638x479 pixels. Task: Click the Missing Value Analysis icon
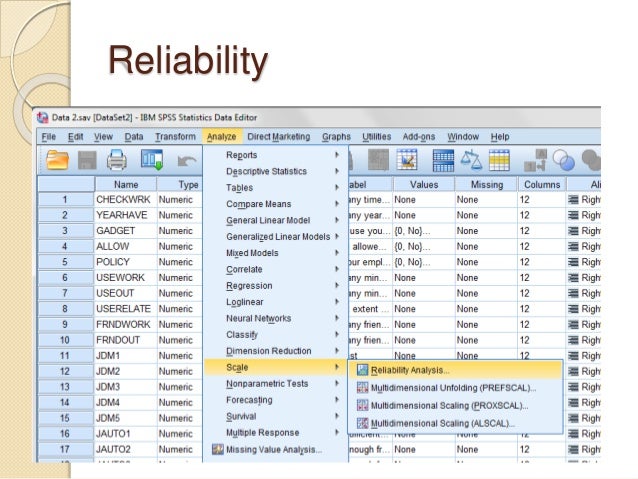point(218,449)
